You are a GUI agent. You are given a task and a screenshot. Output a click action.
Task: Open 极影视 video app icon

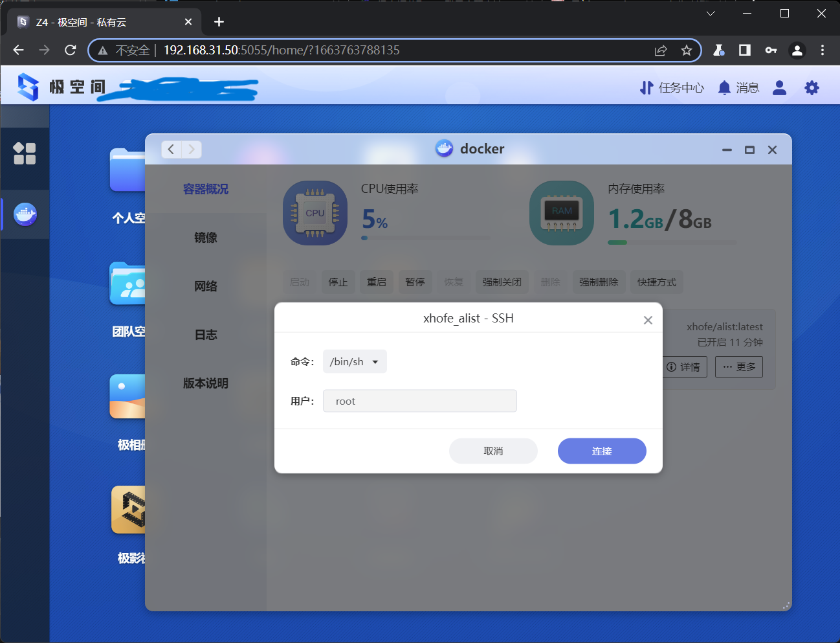[x=128, y=510]
